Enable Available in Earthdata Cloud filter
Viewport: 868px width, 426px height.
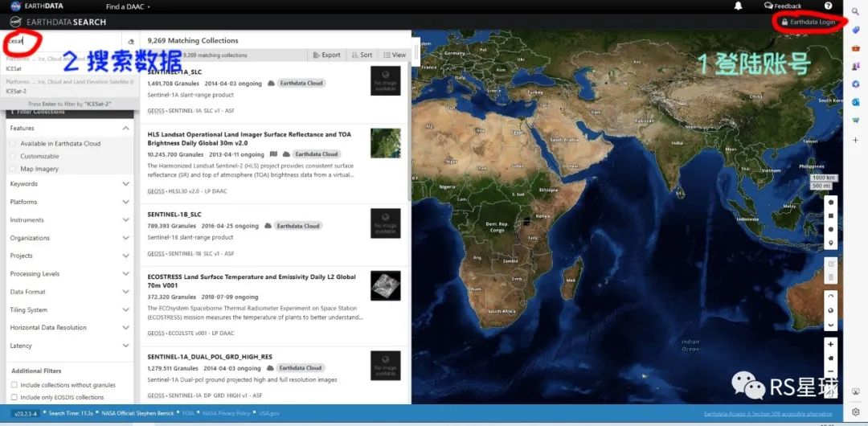point(13,144)
